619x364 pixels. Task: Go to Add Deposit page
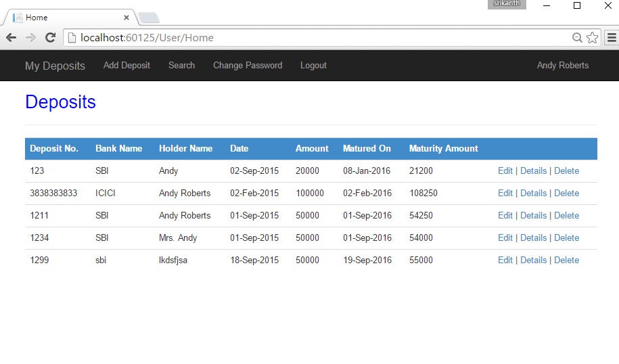[127, 65]
